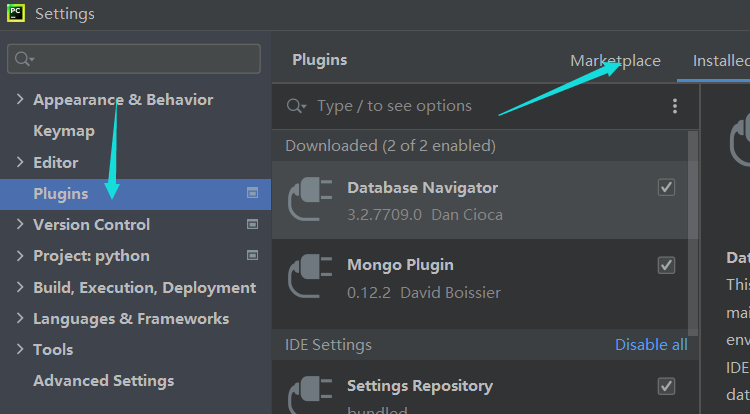Click the plugin search magnifier icon
This screenshot has width=750, height=414.
point(296,106)
